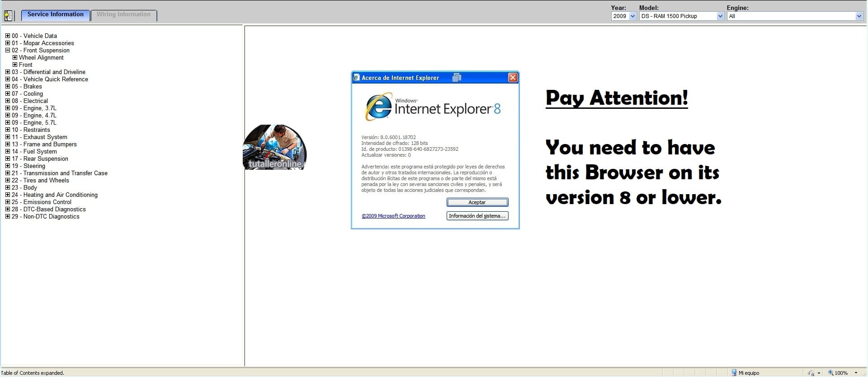Select the 13 - Frame and Bumpers label

pos(44,144)
